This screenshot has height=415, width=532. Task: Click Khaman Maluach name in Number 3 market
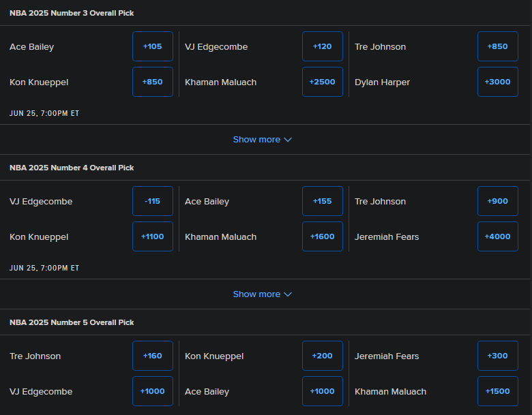click(220, 82)
